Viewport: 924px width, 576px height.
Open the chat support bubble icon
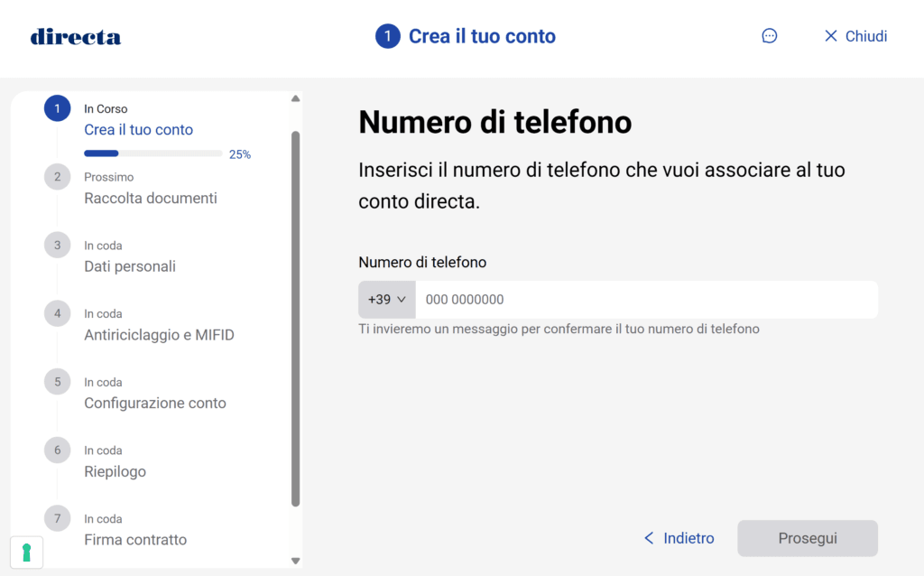[x=769, y=36]
